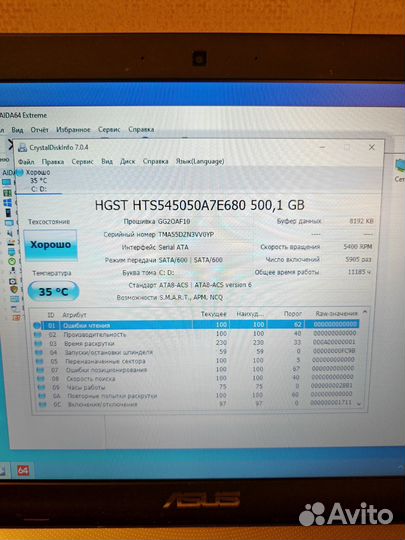
Task: Select the green motherboard icon in AIDA64 tree
Action: [7, 193]
